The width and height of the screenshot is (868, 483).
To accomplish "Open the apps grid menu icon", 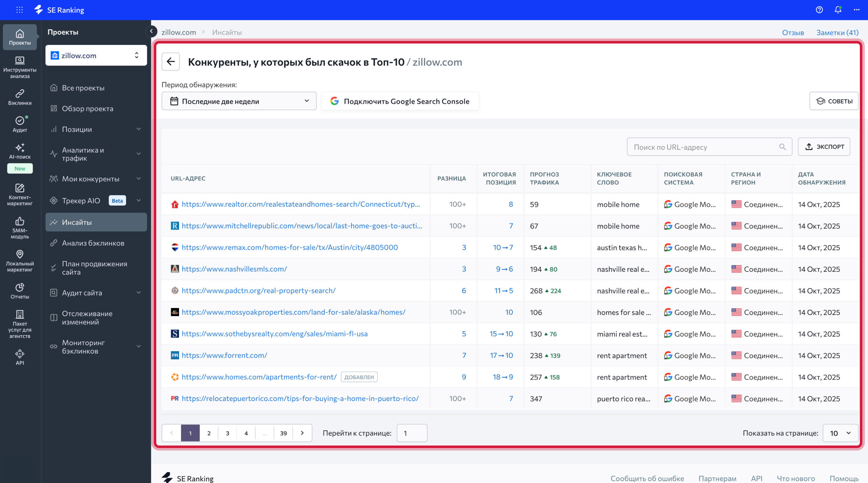I will [20, 10].
